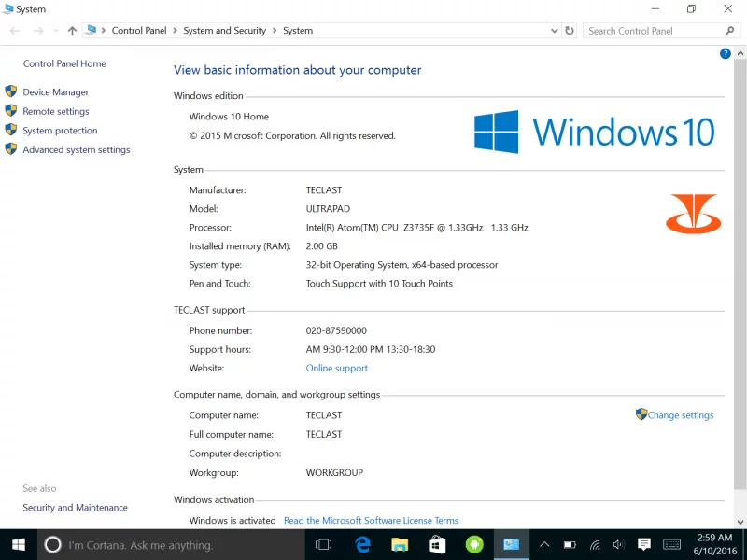
Task: Click the volume speaker tray icon
Action: [x=619, y=544]
